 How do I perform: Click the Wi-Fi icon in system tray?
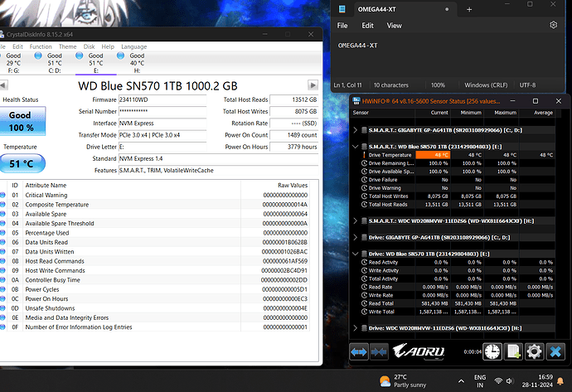[x=498, y=381]
